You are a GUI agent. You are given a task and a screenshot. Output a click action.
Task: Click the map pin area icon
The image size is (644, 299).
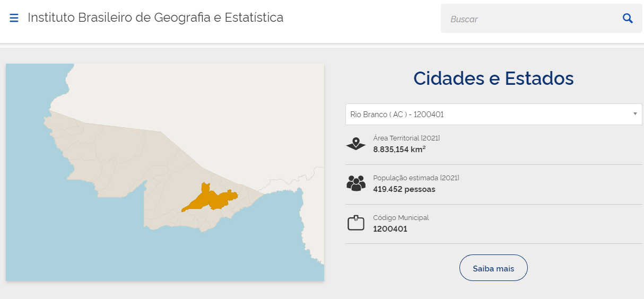356,144
